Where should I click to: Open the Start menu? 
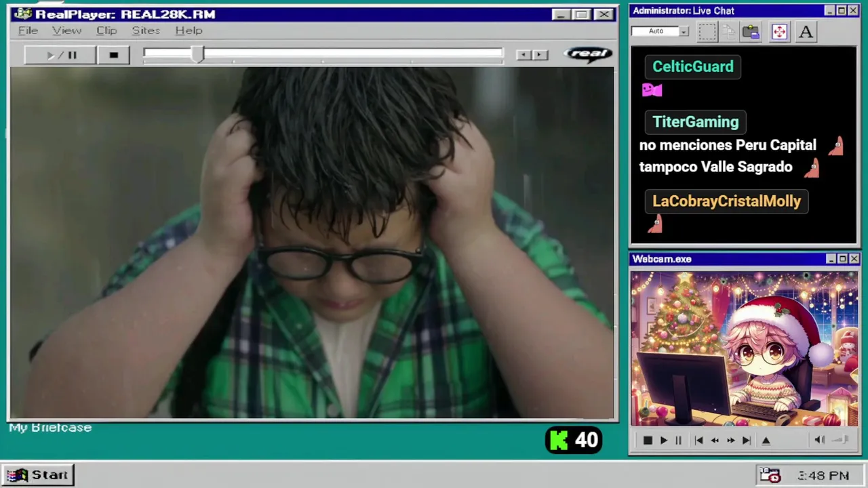click(37, 475)
